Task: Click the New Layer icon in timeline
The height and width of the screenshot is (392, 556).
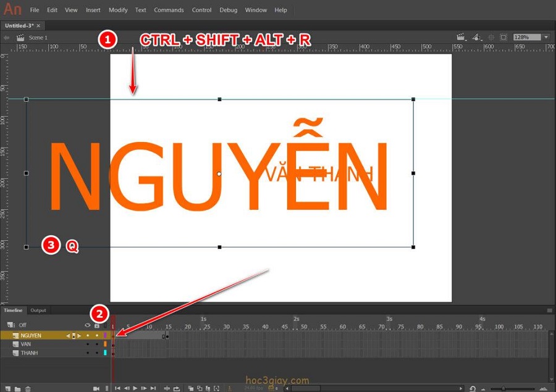Action: (x=8, y=388)
